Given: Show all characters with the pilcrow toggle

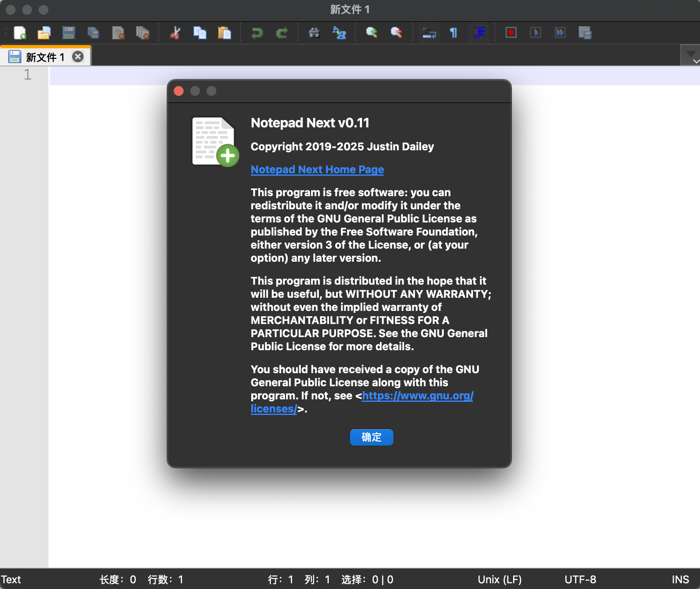Looking at the screenshot, I should coord(453,33).
